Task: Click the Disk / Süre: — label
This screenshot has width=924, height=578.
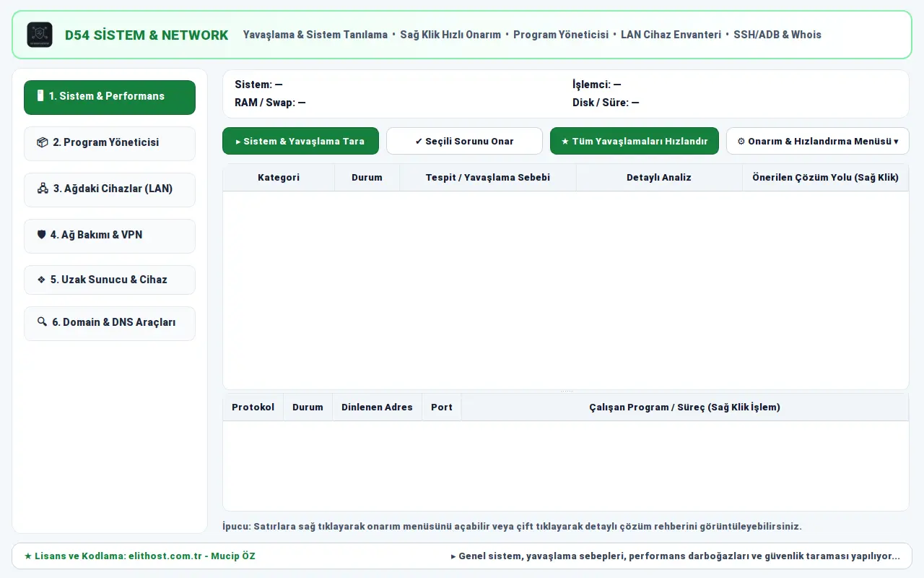Action: tap(606, 103)
